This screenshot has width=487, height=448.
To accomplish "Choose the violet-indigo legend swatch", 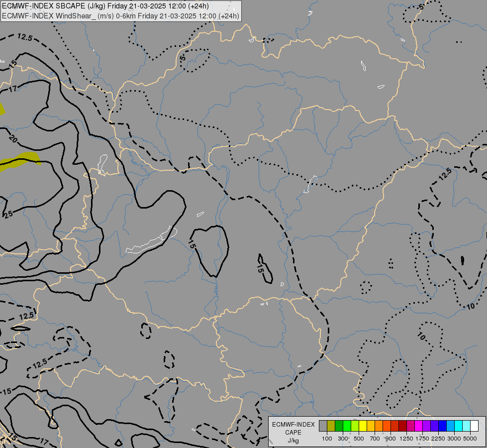I will (x=434, y=426).
